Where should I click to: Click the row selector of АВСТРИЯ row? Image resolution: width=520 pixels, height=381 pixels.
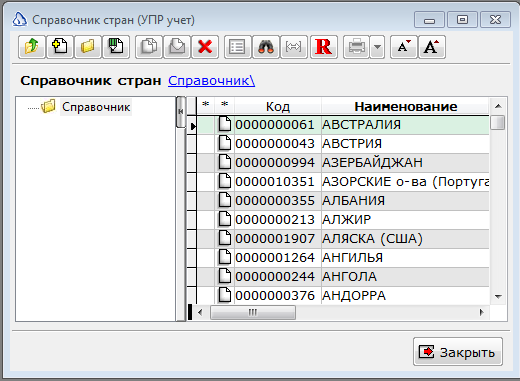[x=192, y=144]
